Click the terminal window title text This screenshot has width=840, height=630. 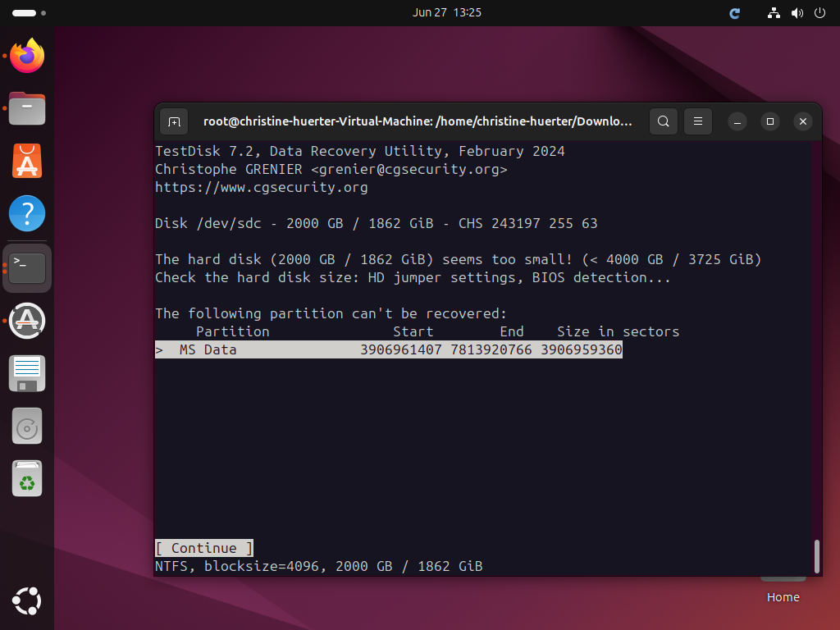[x=418, y=121]
